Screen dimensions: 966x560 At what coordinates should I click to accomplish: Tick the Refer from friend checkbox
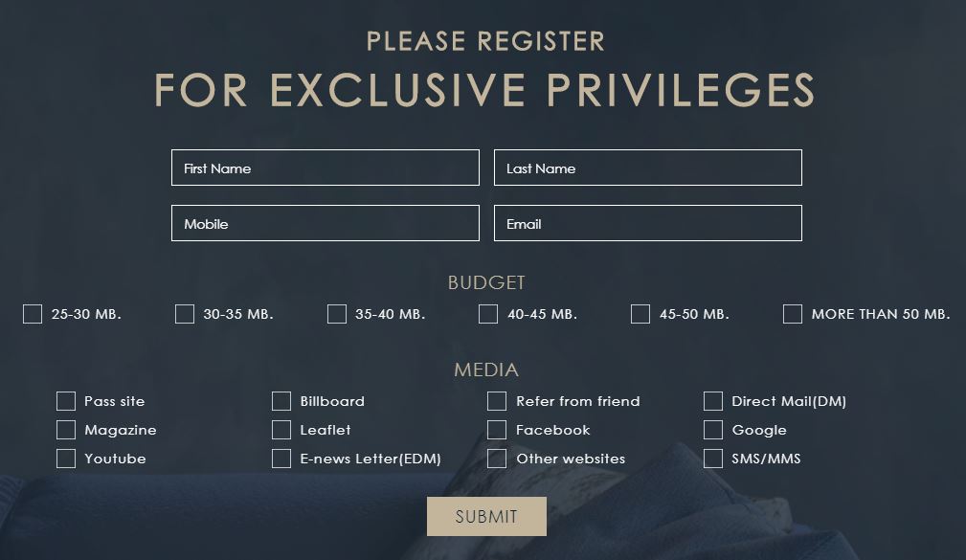[497, 401]
